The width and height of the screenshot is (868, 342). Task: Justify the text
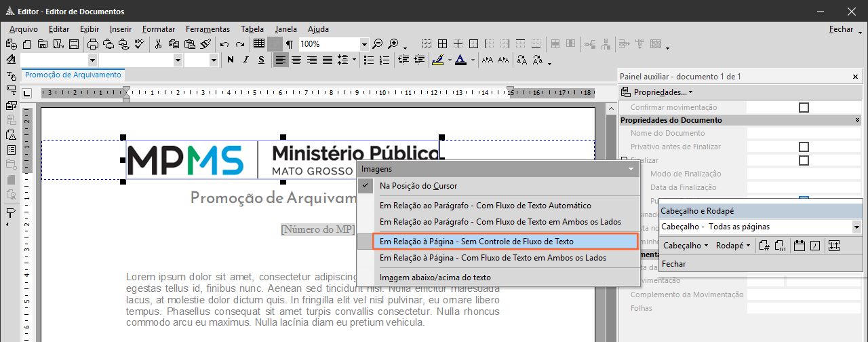(x=328, y=60)
